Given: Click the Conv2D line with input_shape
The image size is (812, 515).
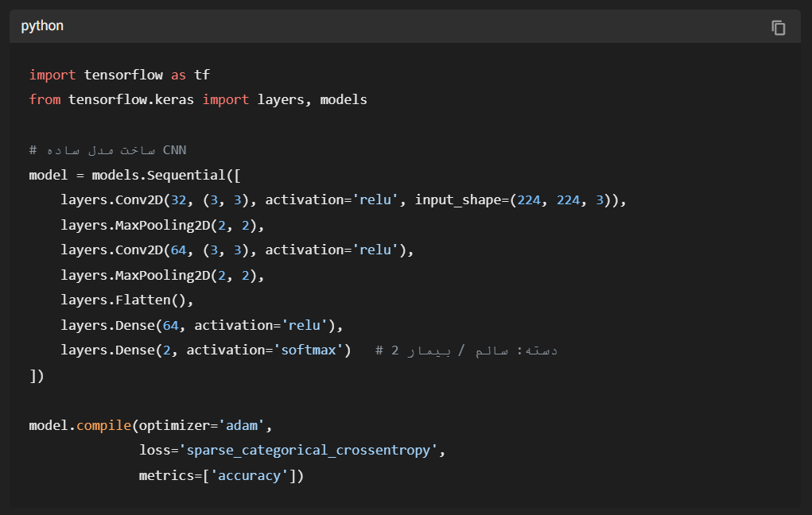Looking at the screenshot, I should pos(344,199).
